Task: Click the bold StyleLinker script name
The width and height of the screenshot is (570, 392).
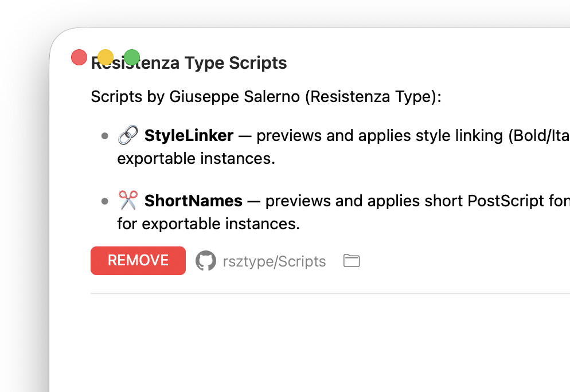Action: click(x=189, y=135)
